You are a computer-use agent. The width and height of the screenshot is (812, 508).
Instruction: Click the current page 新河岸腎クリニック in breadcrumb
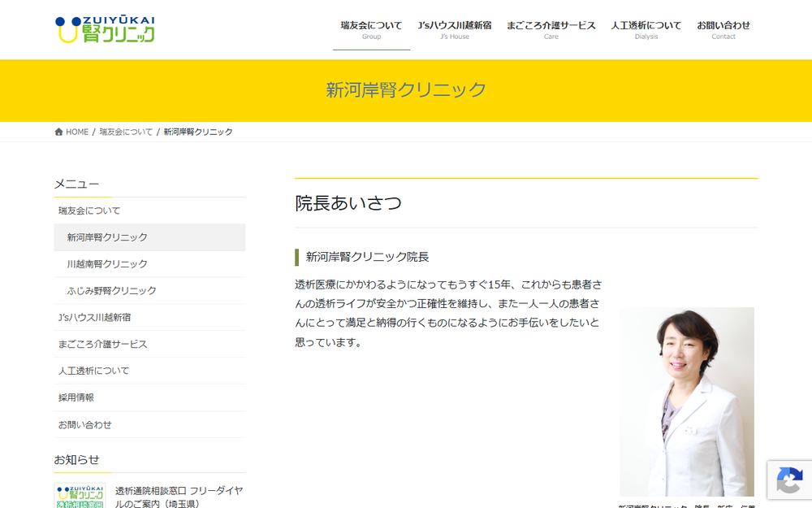(198, 132)
